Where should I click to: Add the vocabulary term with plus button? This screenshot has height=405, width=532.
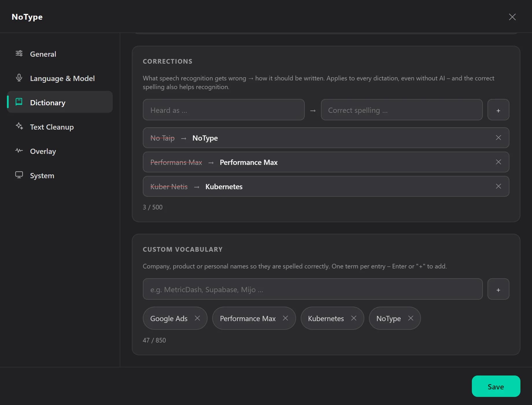coord(498,289)
